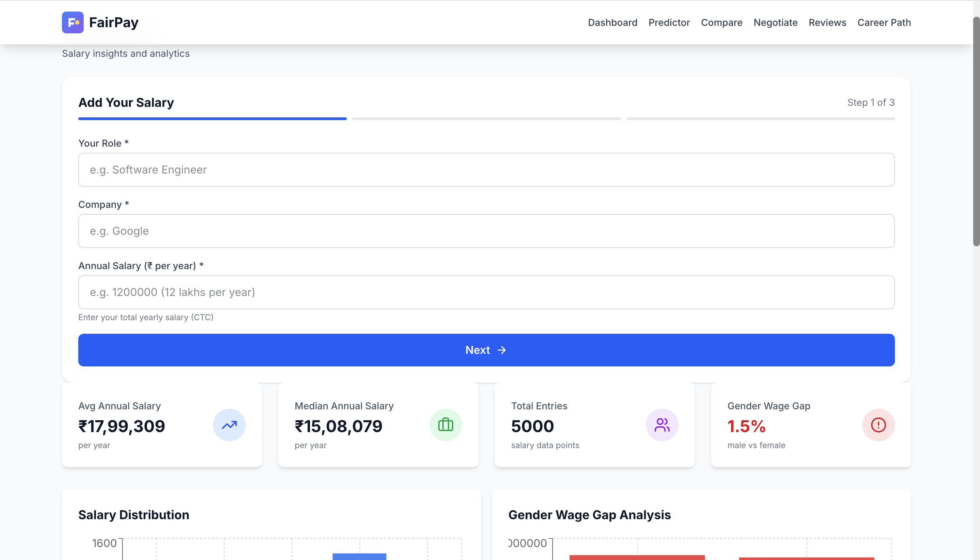Viewport: 980px width, 560px height.
Task: Click the alert icon on Gender Wage Gap
Action: pos(878,425)
